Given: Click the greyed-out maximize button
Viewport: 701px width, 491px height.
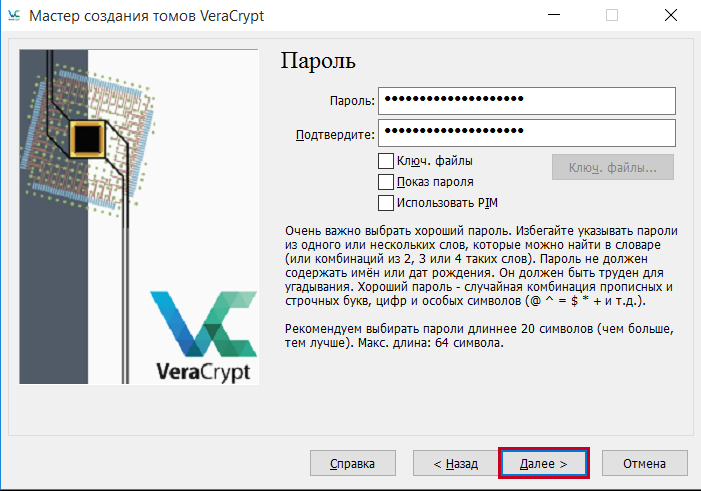Looking at the screenshot, I should 612,17.
